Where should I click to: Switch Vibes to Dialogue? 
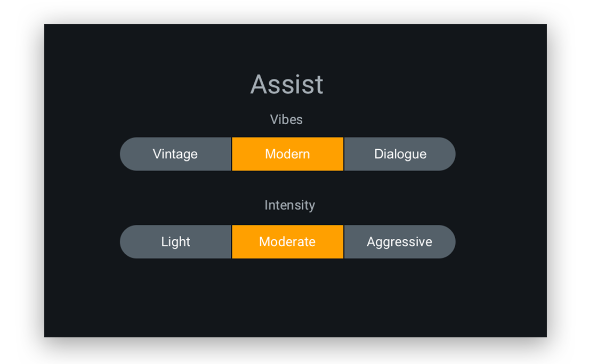point(400,154)
